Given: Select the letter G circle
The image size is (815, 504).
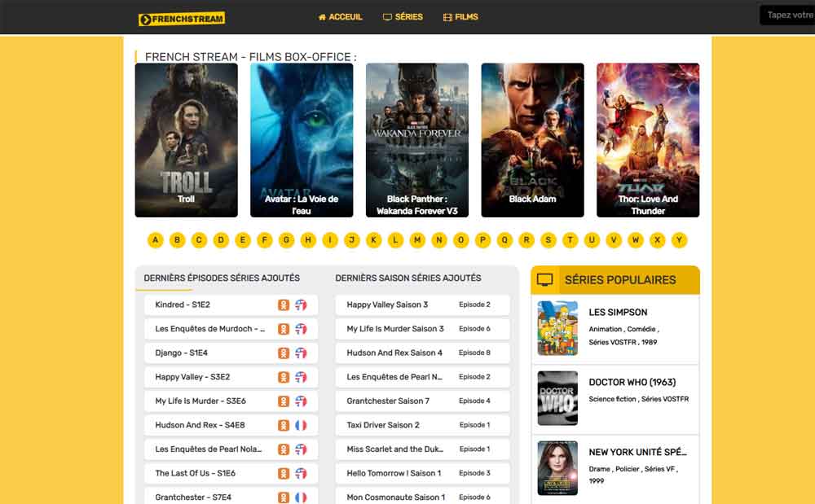Looking at the screenshot, I should (286, 240).
